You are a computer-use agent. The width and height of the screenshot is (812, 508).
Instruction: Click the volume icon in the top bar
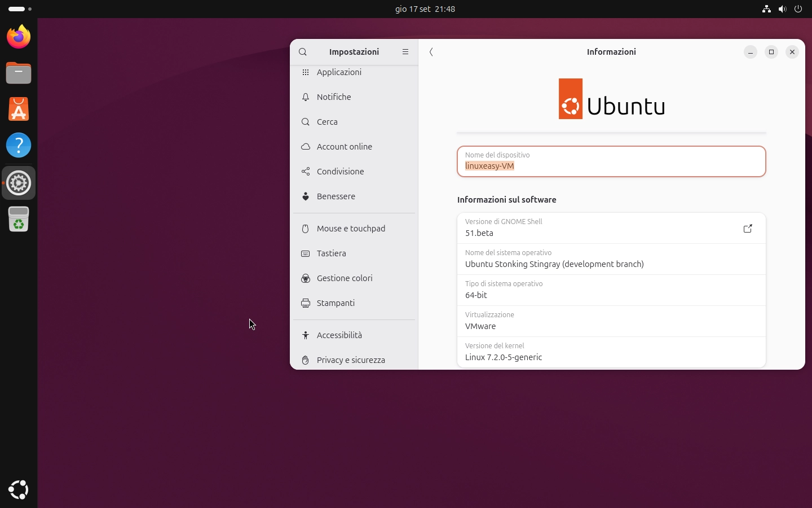[782, 9]
